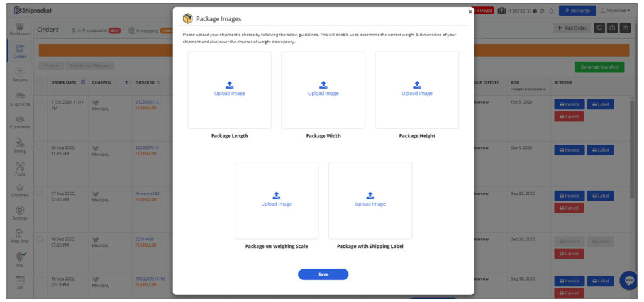Open the Print dropdown
The image size is (644, 302).
(x=52, y=65)
